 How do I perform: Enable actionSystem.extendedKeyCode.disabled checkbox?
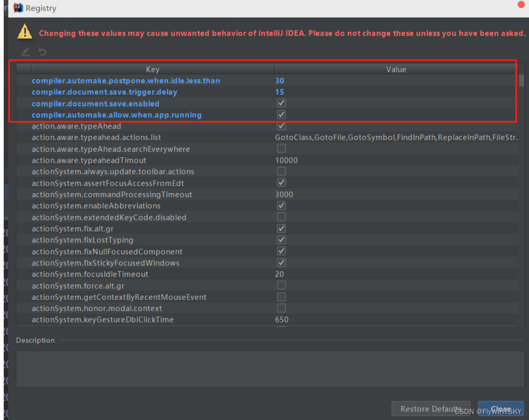pyautogui.click(x=281, y=217)
